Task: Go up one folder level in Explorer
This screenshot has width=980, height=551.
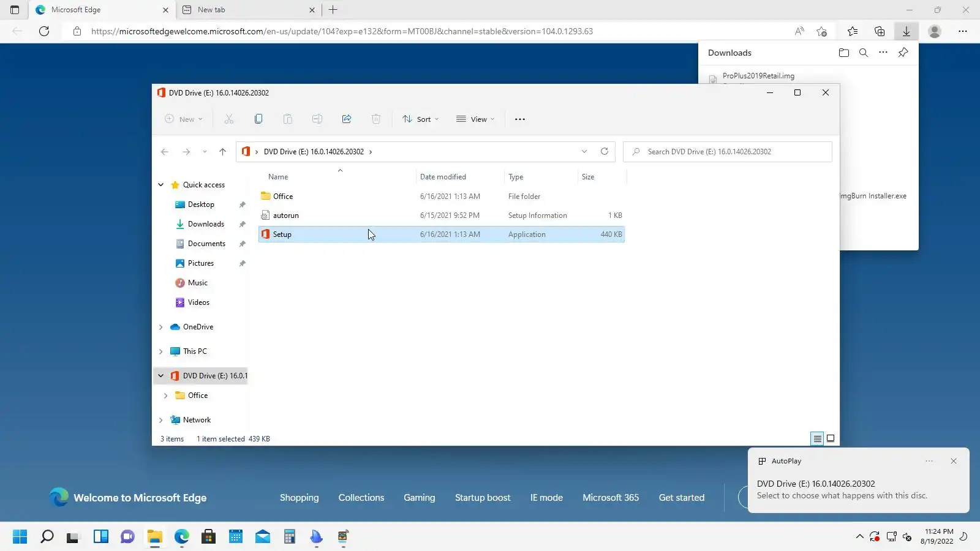Action: coord(222,152)
